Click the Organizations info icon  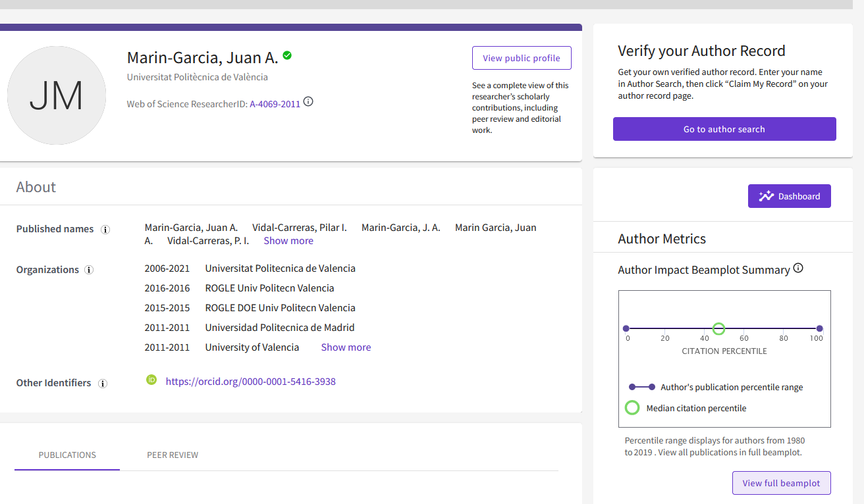pos(90,270)
